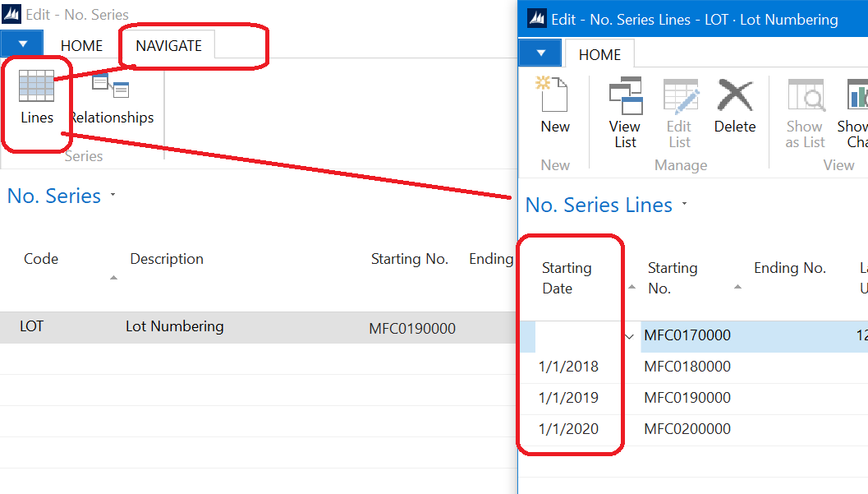Image resolution: width=868 pixels, height=494 pixels.
Task: Click Ending column header in No. Series window
Action: 492,259
